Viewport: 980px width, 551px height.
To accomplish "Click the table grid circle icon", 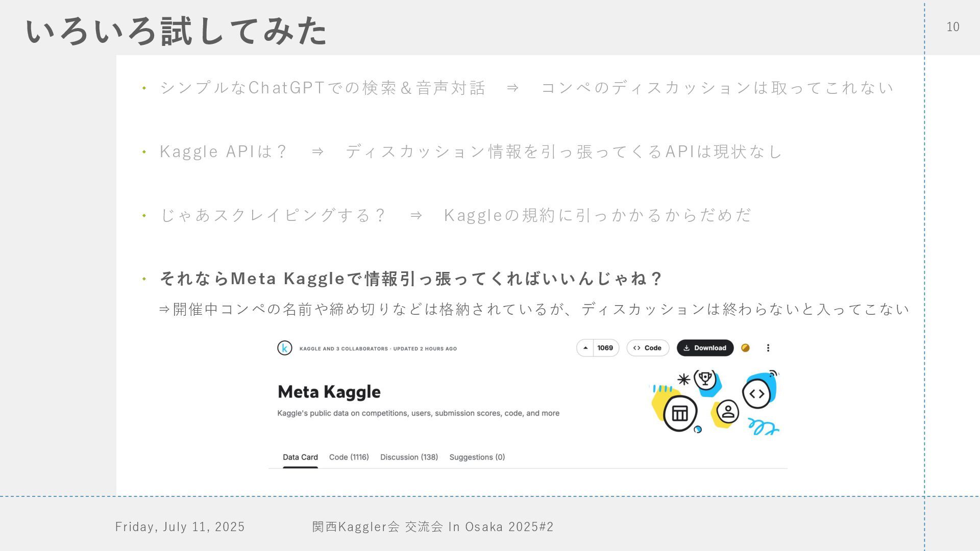I will point(680,413).
